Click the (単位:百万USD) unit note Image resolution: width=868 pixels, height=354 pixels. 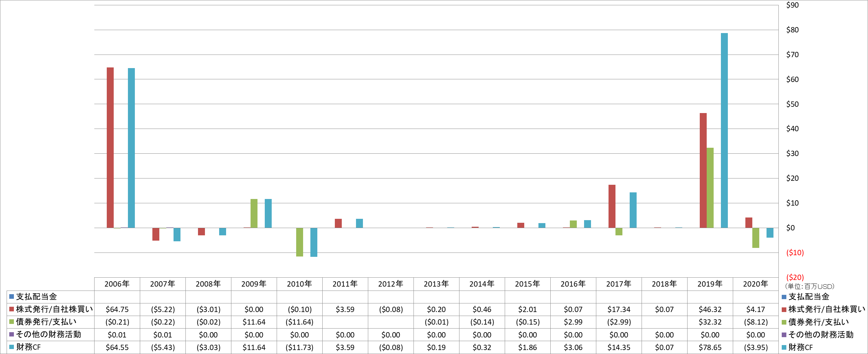click(810, 286)
